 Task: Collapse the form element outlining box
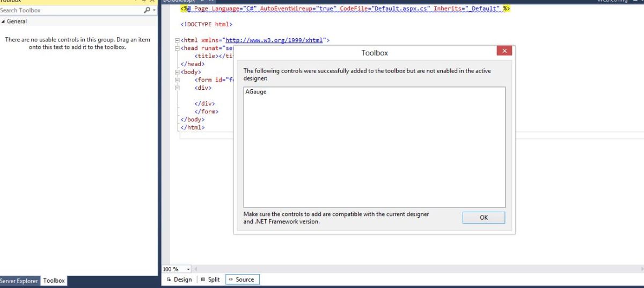click(x=177, y=80)
